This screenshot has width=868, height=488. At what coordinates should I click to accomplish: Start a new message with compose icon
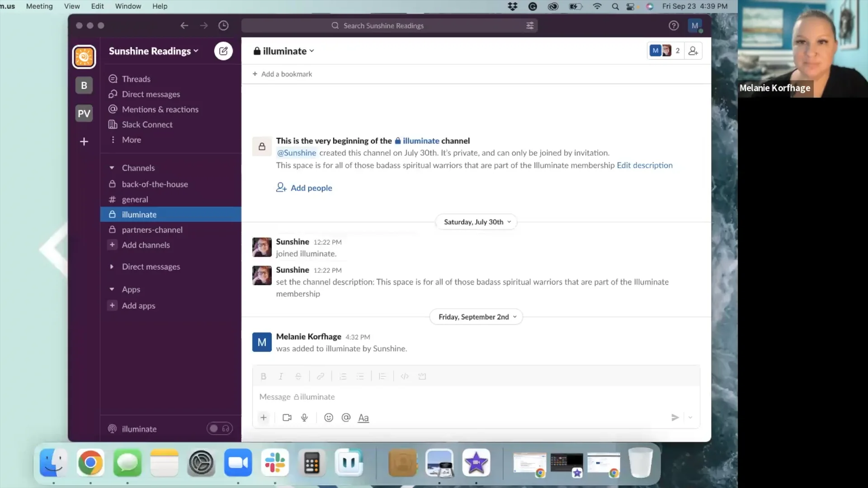click(223, 51)
